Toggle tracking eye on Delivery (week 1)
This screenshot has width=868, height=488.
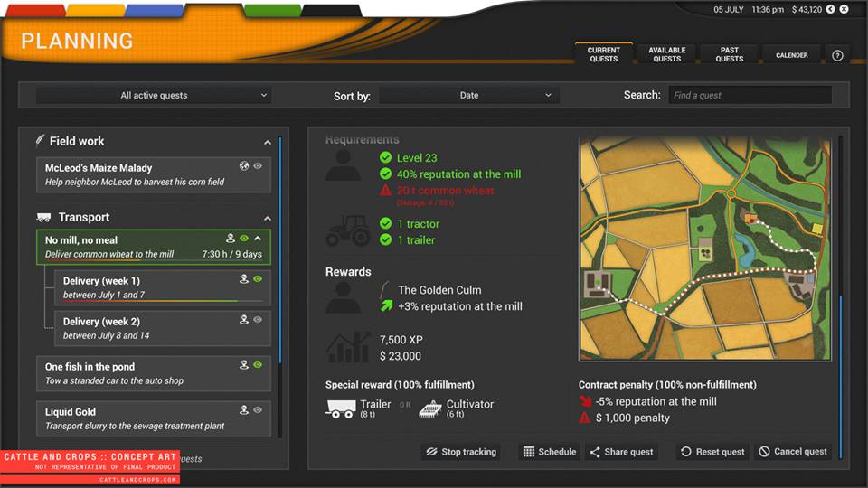(x=259, y=280)
